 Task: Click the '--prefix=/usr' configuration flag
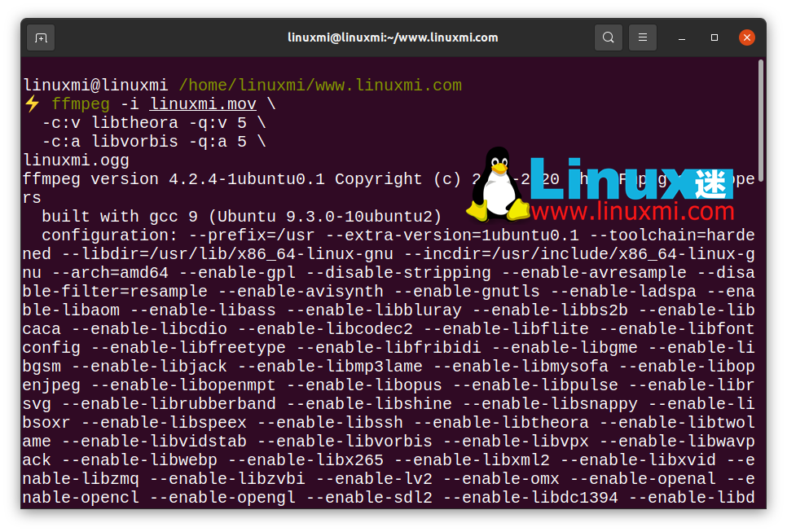pyautogui.click(x=252, y=235)
